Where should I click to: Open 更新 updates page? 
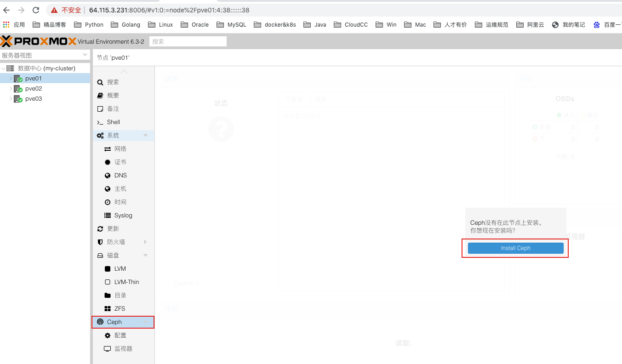123,229
